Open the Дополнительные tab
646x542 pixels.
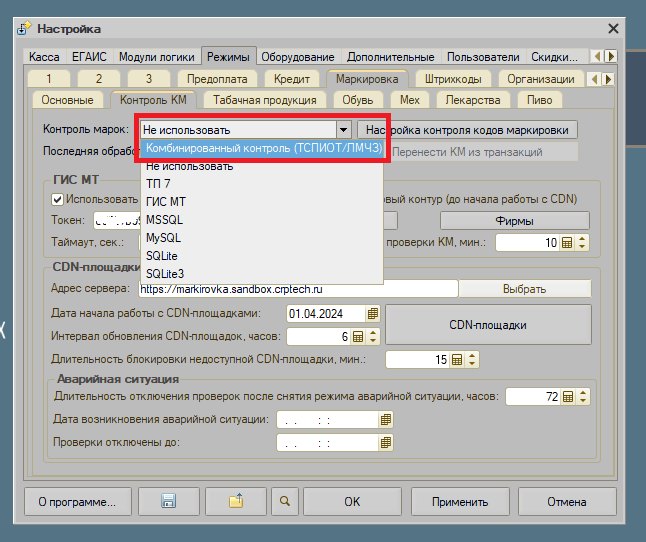coord(391,57)
